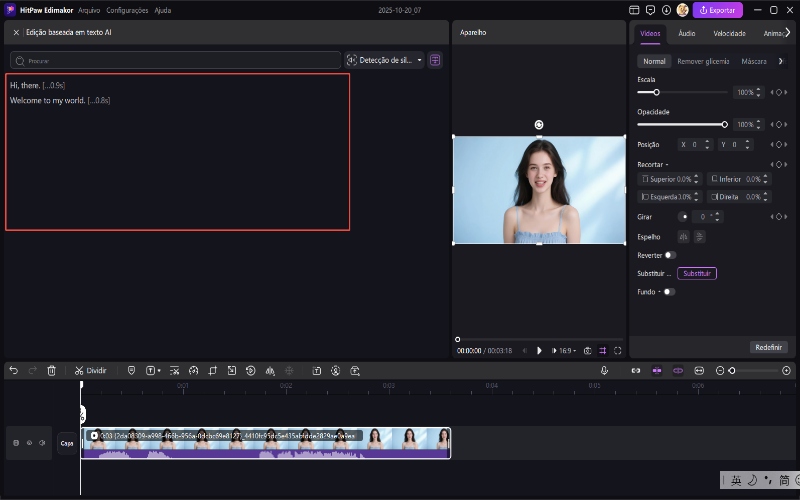Open the Configurações menu
Screen dimensions: 800x500
pyautogui.click(x=127, y=10)
